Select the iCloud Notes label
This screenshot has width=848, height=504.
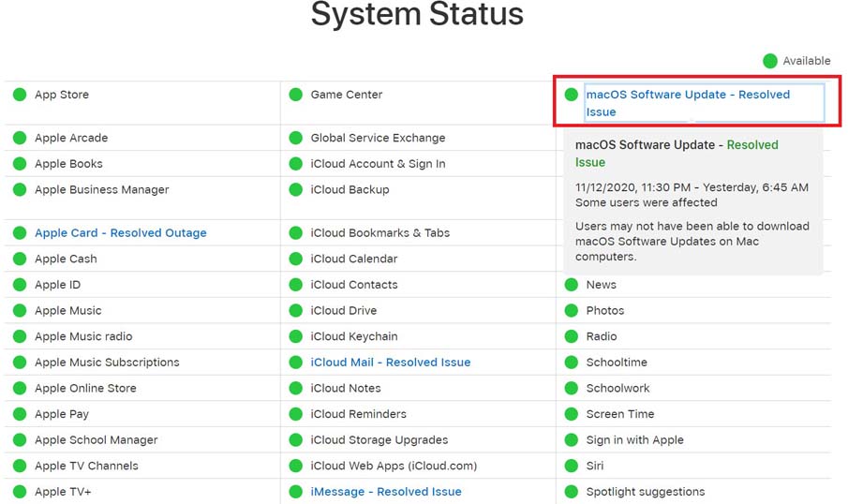[x=346, y=388]
